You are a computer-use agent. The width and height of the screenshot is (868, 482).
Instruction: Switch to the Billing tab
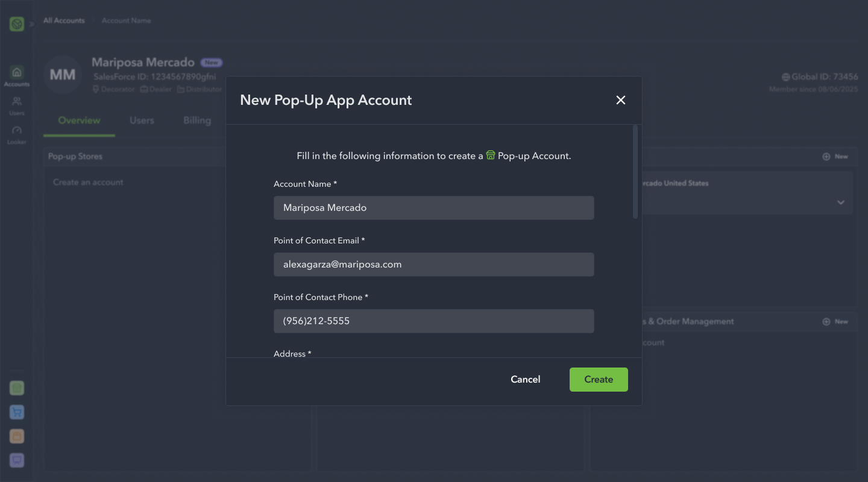point(196,120)
